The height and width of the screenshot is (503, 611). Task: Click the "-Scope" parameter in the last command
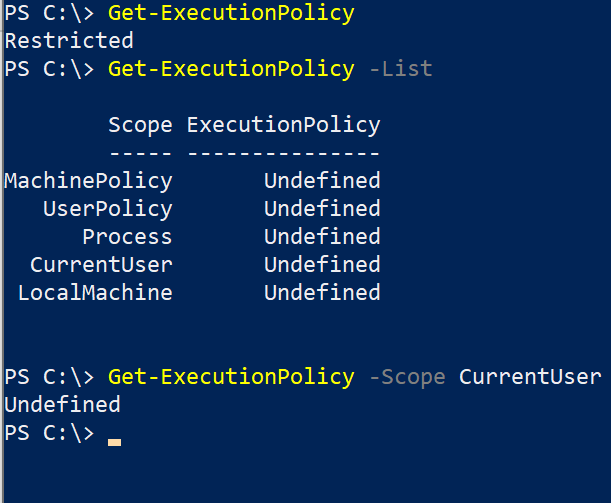(406, 377)
